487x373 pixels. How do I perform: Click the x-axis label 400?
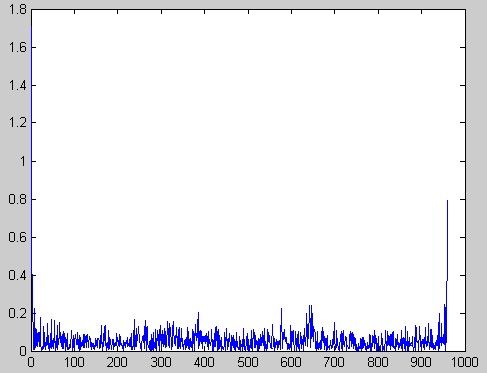pos(204,362)
